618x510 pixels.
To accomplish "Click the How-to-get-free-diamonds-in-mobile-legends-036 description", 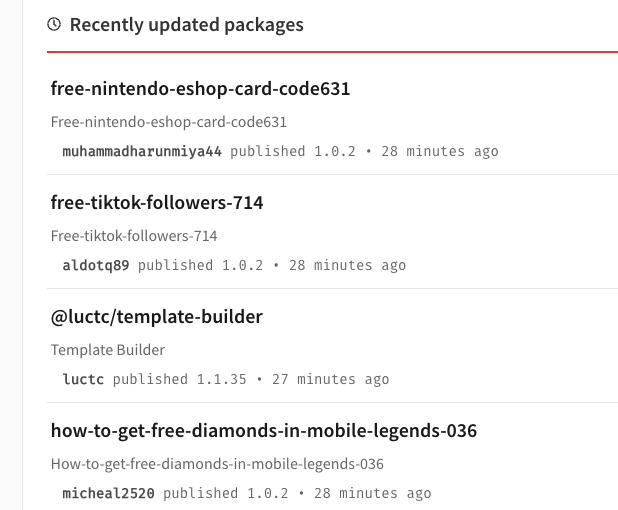I will pyautogui.click(x=217, y=464).
